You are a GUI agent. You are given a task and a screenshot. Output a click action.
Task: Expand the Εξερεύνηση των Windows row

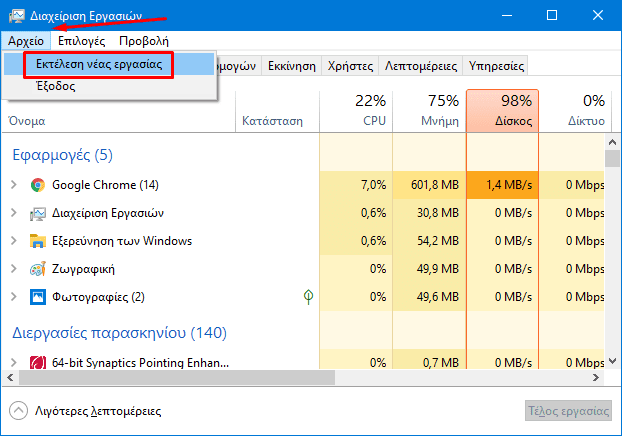tap(14, 241)
